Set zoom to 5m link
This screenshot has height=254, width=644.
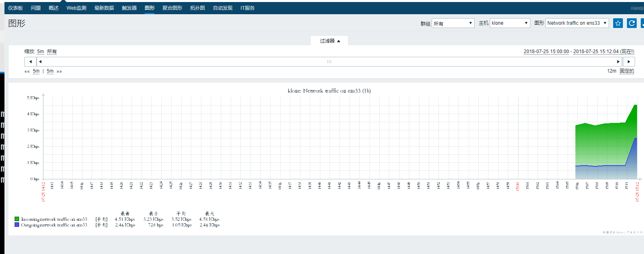pos(40,52)
